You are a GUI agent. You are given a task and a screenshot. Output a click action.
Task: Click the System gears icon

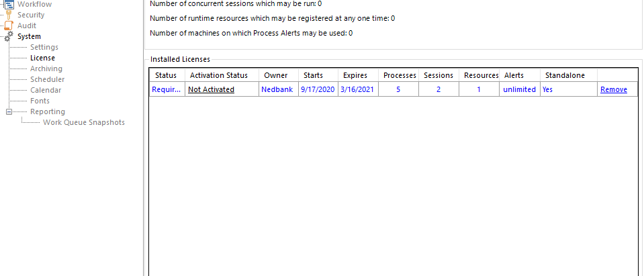click(9, 36)
